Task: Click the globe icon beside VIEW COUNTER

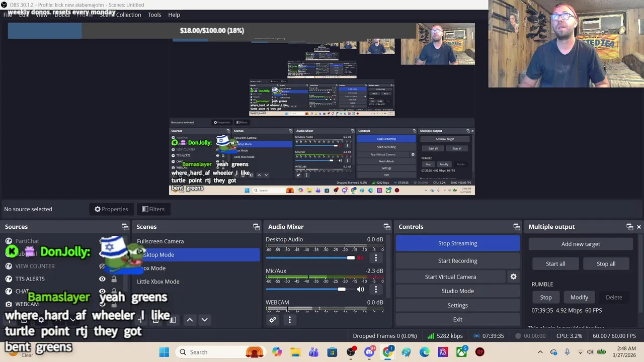Action: (x=9, y=266)
